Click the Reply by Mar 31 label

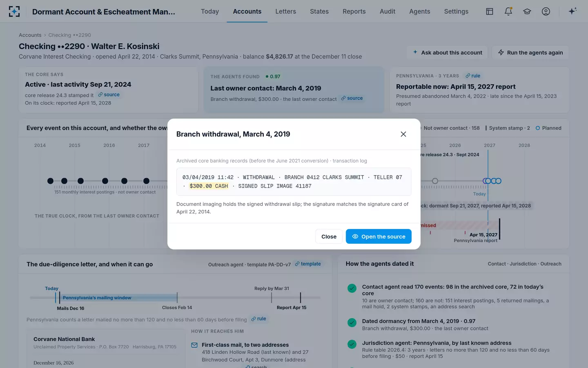click(272, 288)
